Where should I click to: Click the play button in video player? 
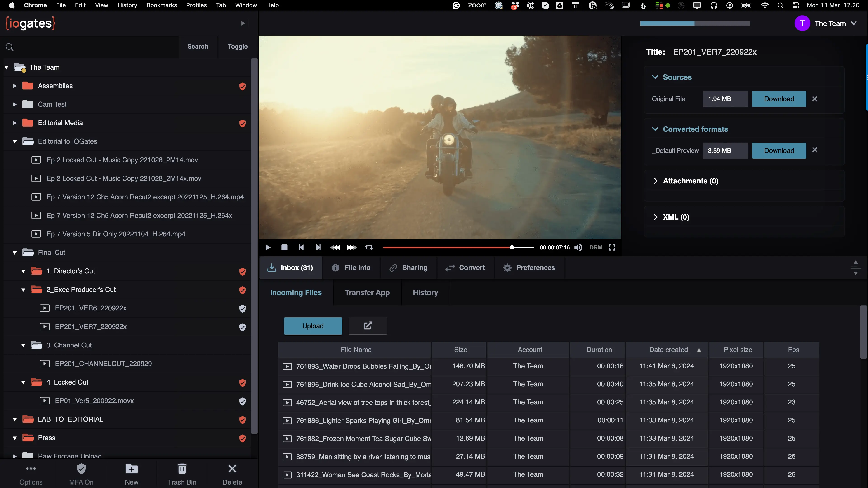pyautogui.click(x=268, y=248)
